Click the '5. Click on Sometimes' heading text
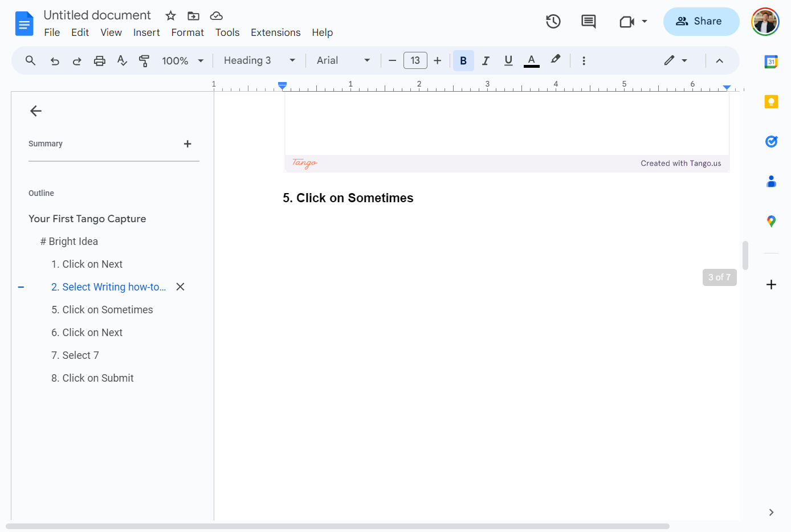This screenshot has height=532, width=791. tap(348, 198)
